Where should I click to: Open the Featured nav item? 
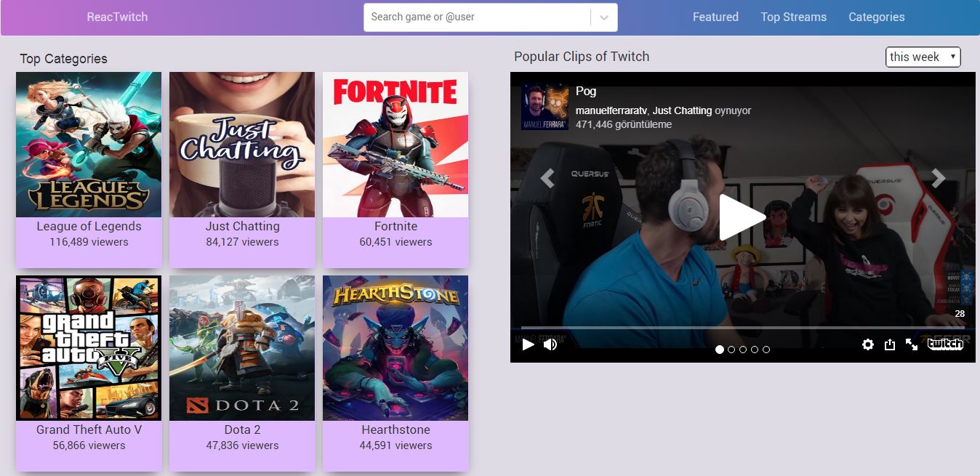click(715, 17)
